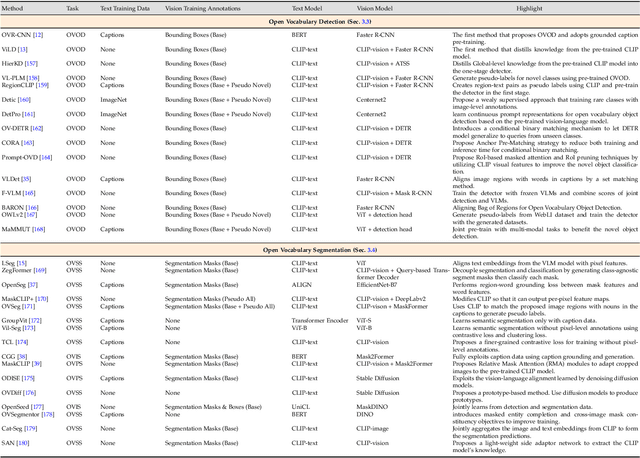This screenshot has width=640, height=458.
Task: Open citation [12] next to OVR-CNN
Action: (x=38, y=34)
